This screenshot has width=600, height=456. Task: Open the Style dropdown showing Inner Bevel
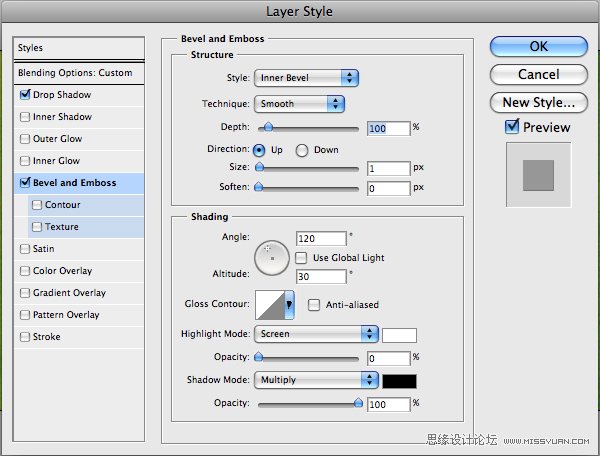click(306, 77)
